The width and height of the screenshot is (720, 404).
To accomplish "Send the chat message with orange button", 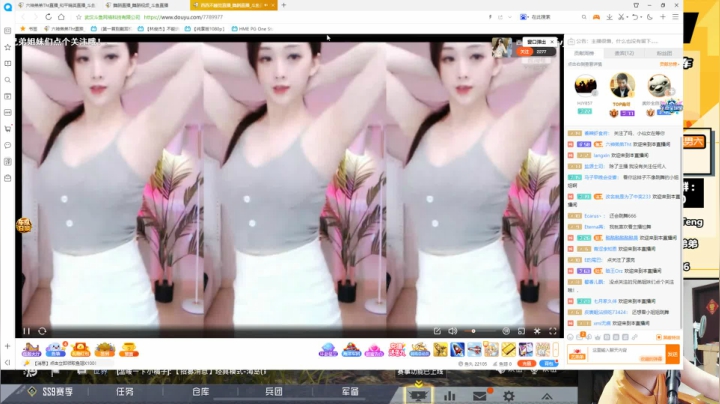I will pyautogui.click(x=672, y=354).
